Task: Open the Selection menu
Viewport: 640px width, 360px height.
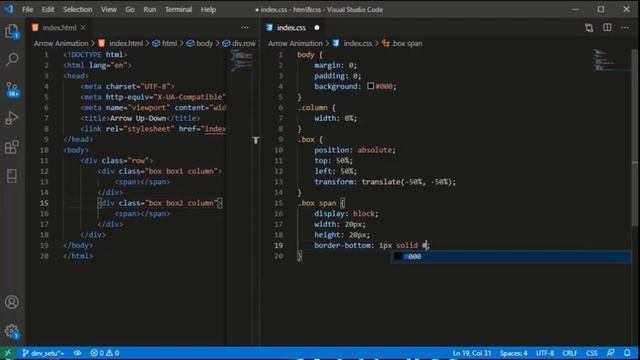Action: 78,9
